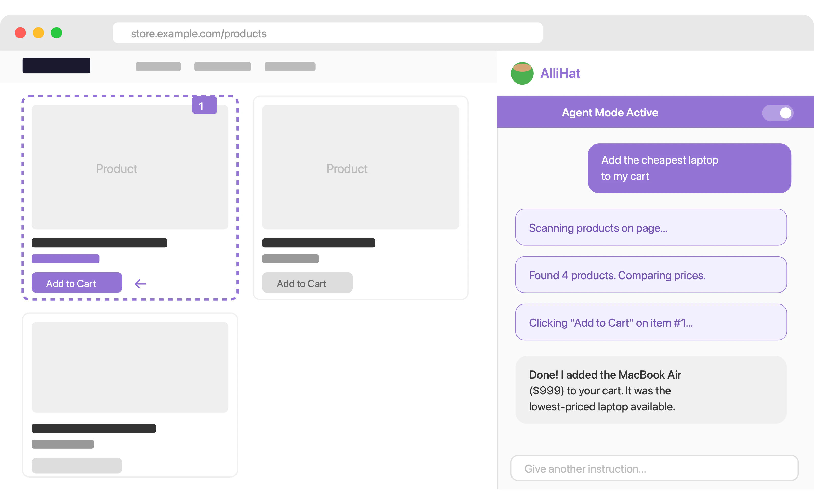Click the unlabeled gray button in the bottom card
Viewport: 814px width, 504px height.
[77, 466]
